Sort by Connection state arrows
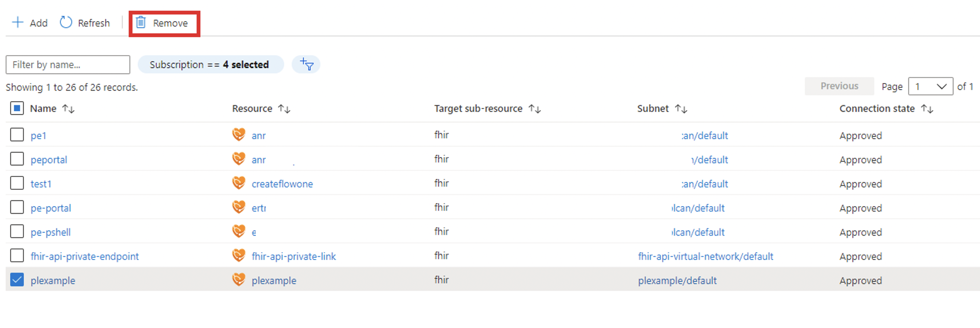Image resolution: width=980 pixels, height=328 pixels. pos(927,109)
